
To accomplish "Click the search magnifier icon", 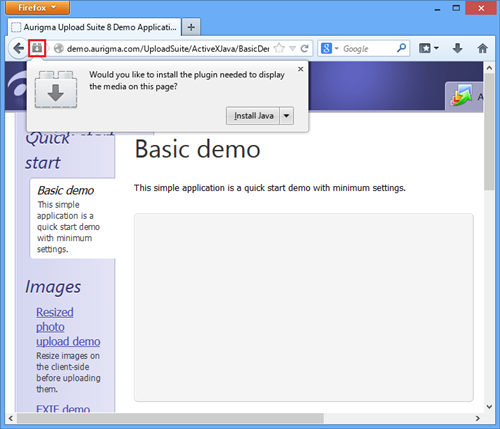I will 402,48.
